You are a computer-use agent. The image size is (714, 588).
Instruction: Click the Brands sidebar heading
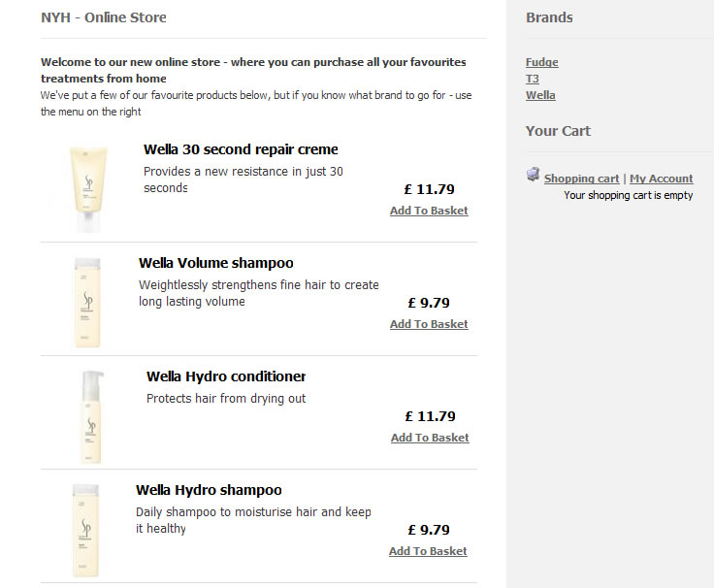pyautogui.click(x=549, y=17)
